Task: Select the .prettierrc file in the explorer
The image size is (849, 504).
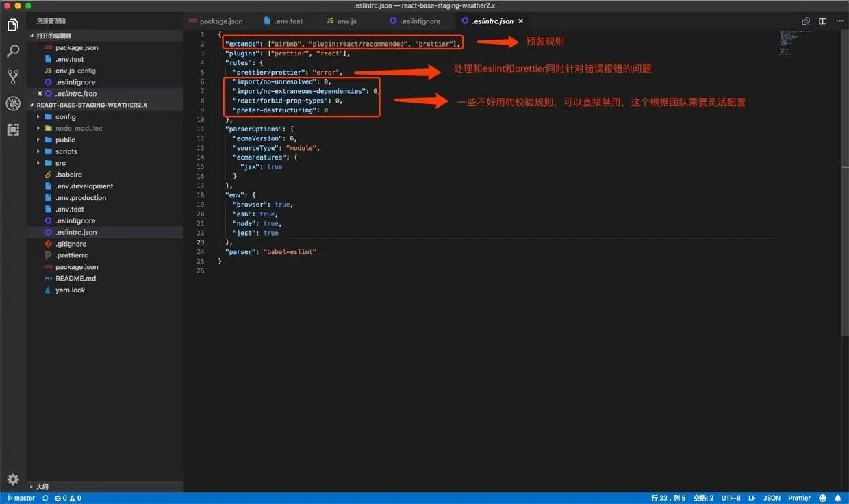Action: [71, 255]
